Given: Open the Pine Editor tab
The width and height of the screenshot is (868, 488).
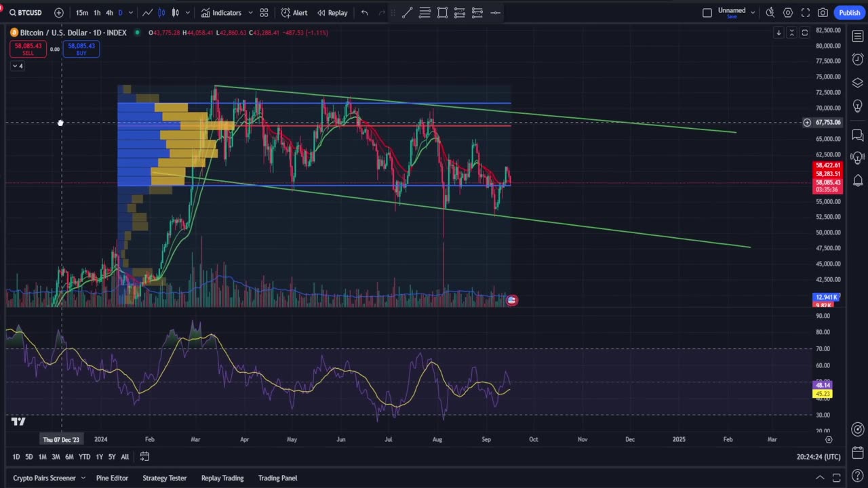Looking at the screenshot, I should (x=112, y=478).
